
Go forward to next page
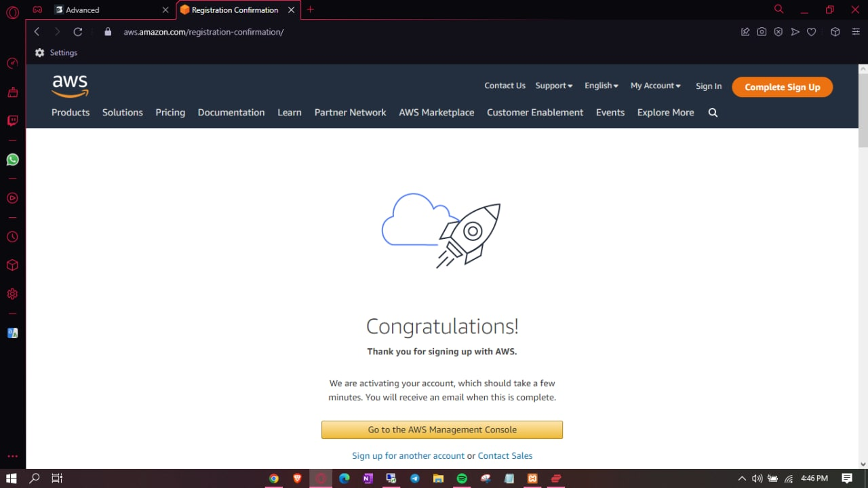coord(57,32)
